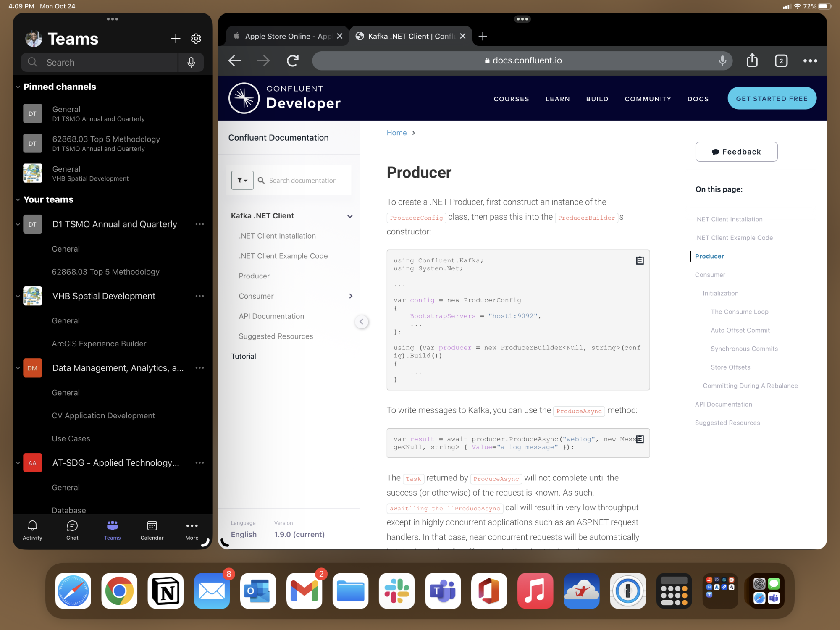Tap the browser share icon
840x630 pixels.
(x=752, y=60)
